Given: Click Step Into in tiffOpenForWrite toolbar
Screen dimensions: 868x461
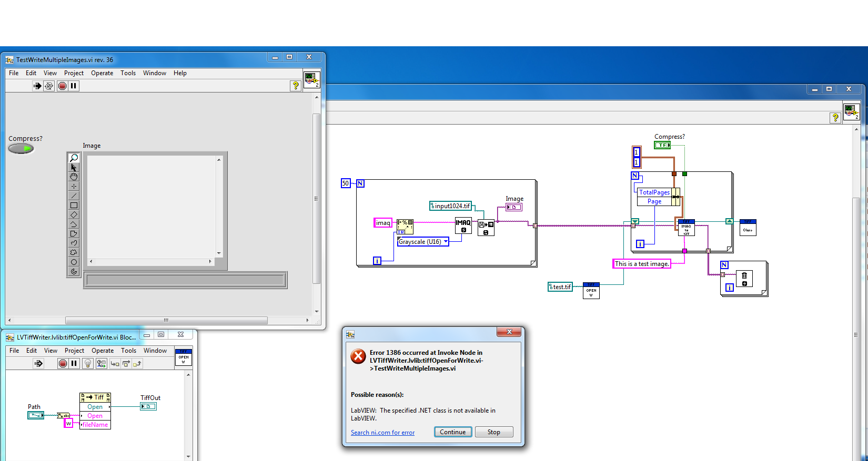Looking at the screenshot, I should pyautogui.click(x=115, y=363).
